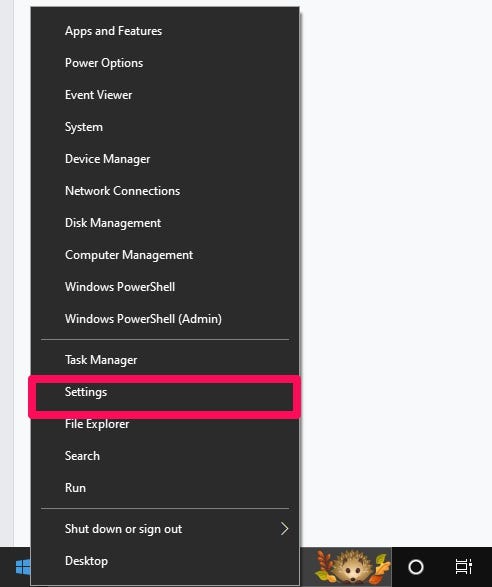The height and width of the screenshot is (587, 492).
Task: Select the Search menu entry
Action: point(165,456)
